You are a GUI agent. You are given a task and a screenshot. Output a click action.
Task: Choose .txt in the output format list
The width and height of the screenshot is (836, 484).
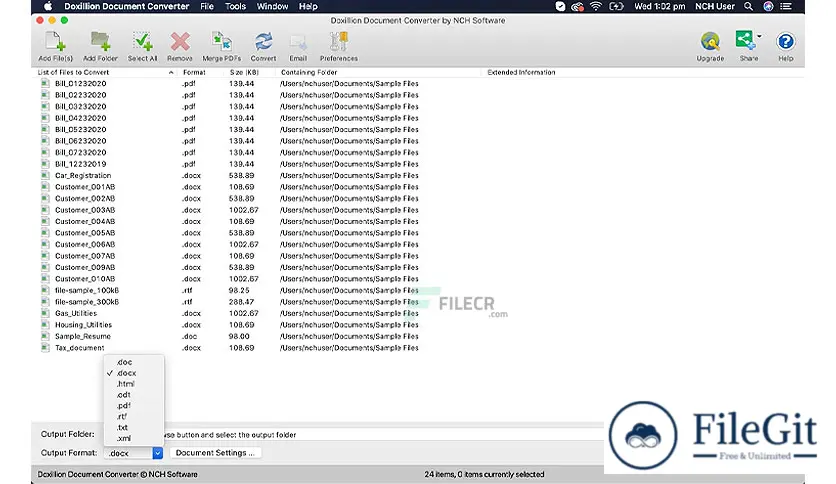(134, 427)
